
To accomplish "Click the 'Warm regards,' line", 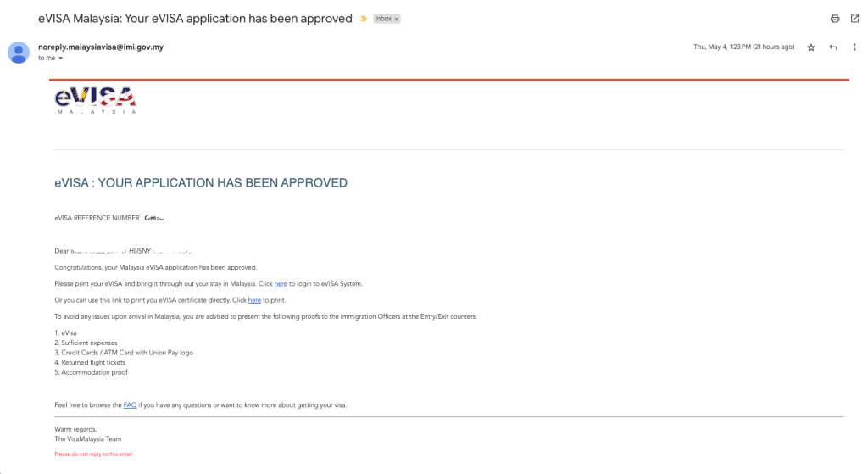I will click(x=75, y=429).
